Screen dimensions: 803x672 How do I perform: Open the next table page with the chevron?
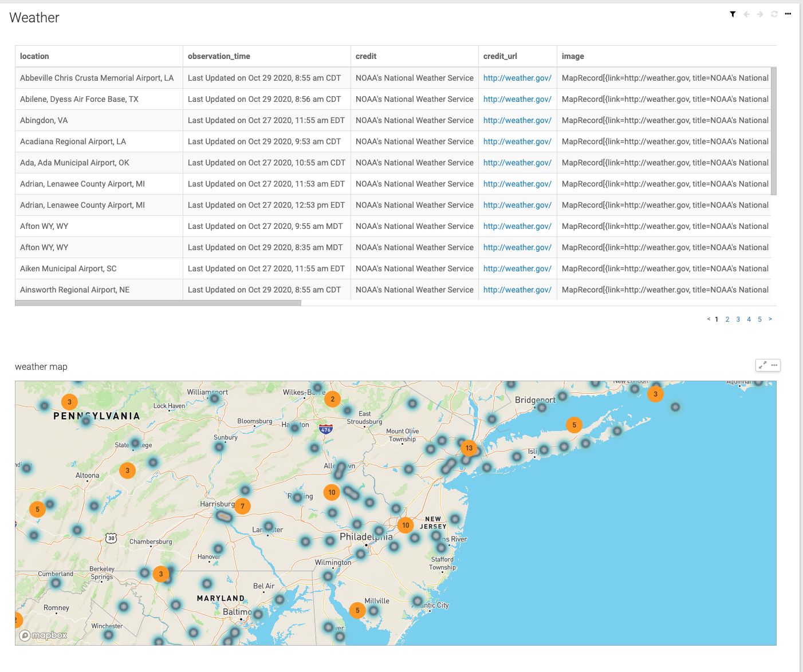[x=770, y=319]
